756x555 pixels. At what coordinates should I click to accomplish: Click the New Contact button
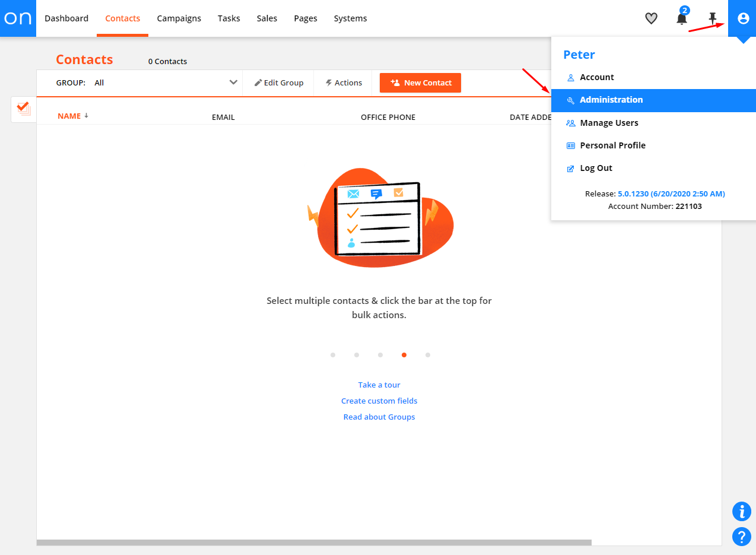tap(420, 83)
